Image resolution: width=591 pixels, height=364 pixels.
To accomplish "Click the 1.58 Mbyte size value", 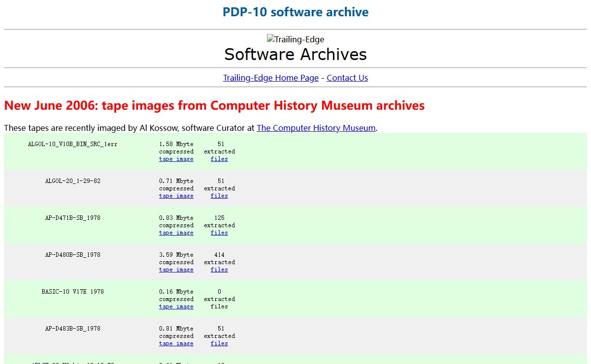I will click(176, 144).
